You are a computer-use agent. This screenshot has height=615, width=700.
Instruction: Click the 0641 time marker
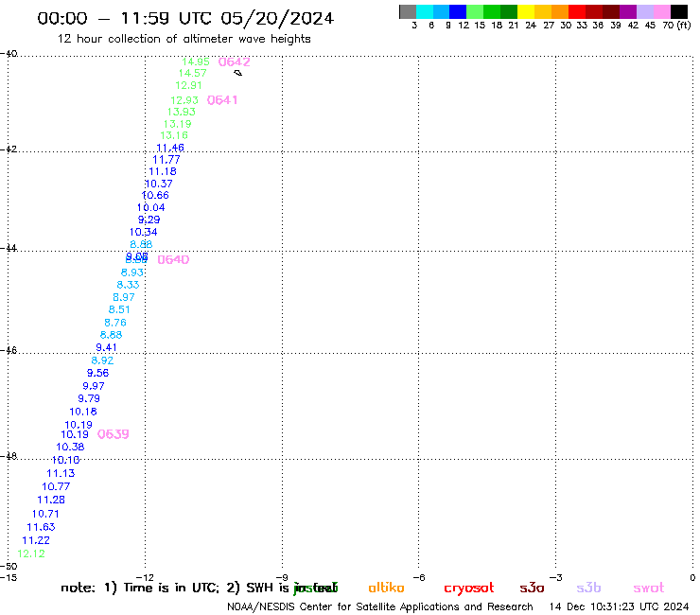(222, 100)
